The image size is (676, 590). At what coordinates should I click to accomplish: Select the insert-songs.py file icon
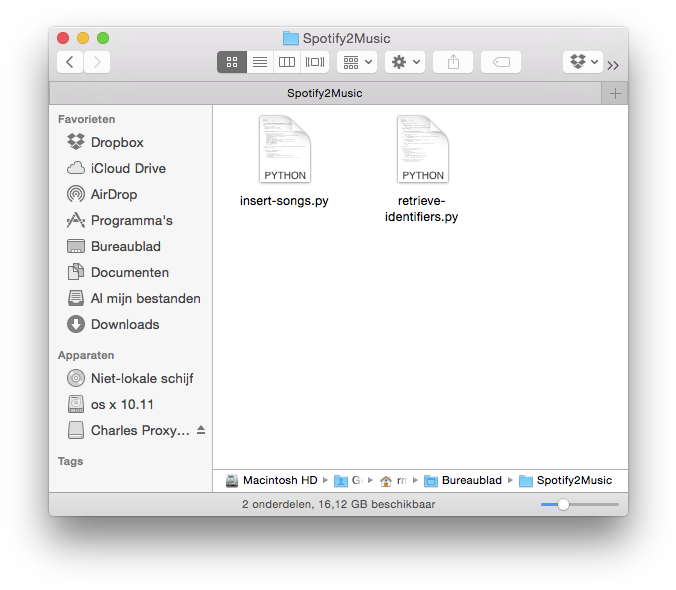285,149
